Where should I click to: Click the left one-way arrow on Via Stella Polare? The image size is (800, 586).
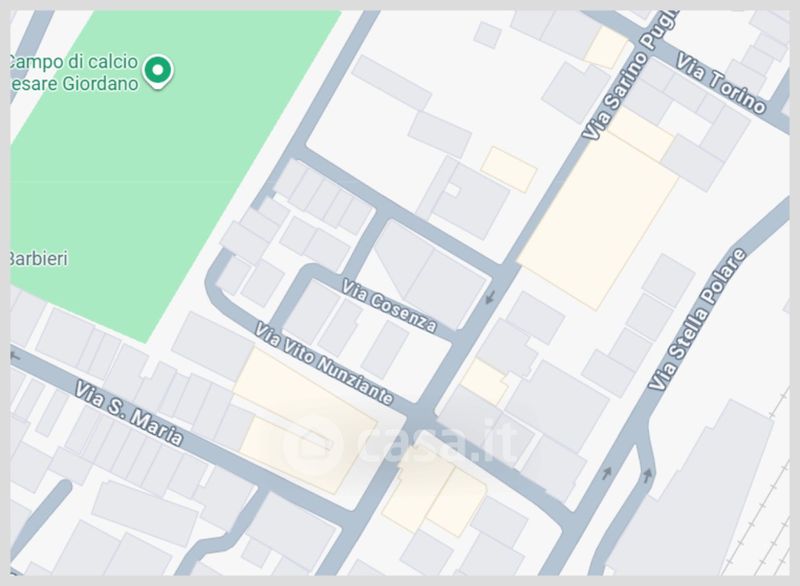[x=607, y=473]
